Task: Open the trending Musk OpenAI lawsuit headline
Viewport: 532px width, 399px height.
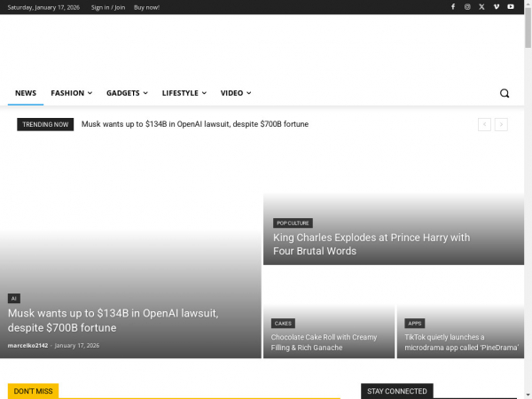Action: click(195, 125)
